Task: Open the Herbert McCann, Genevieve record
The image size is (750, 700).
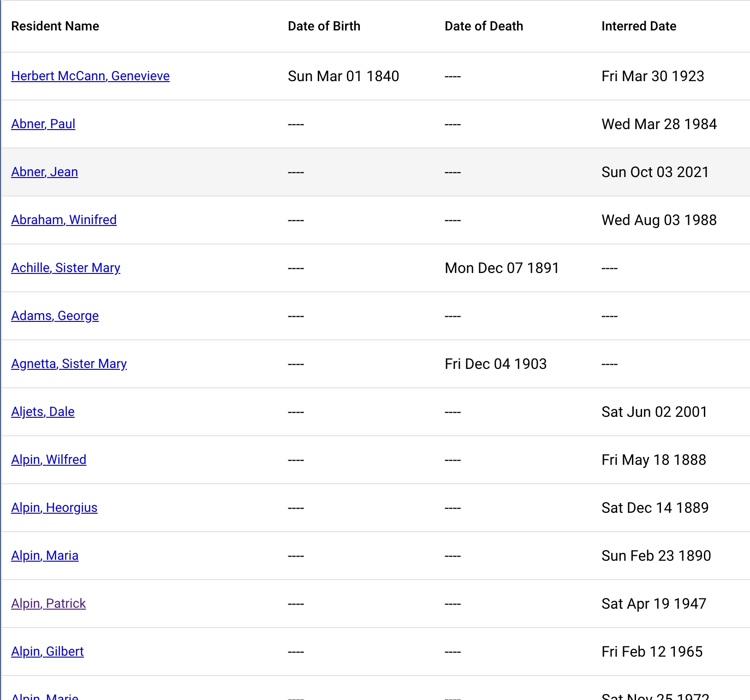Action: pos(90,76)
